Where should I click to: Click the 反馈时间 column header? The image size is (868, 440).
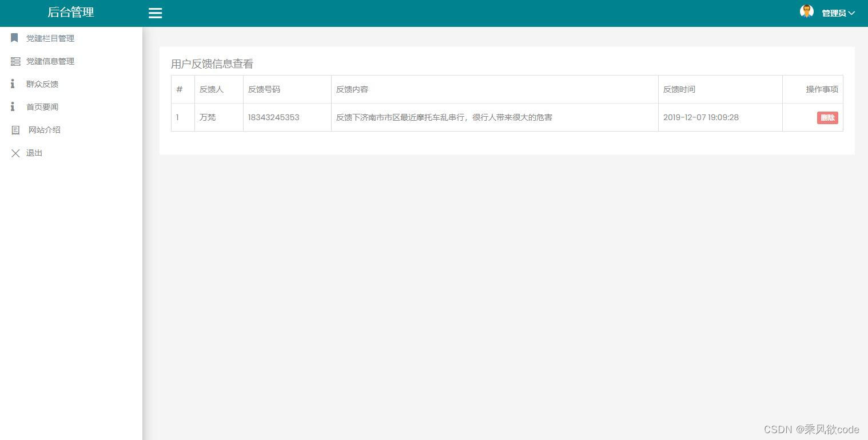tap(679, 89)
